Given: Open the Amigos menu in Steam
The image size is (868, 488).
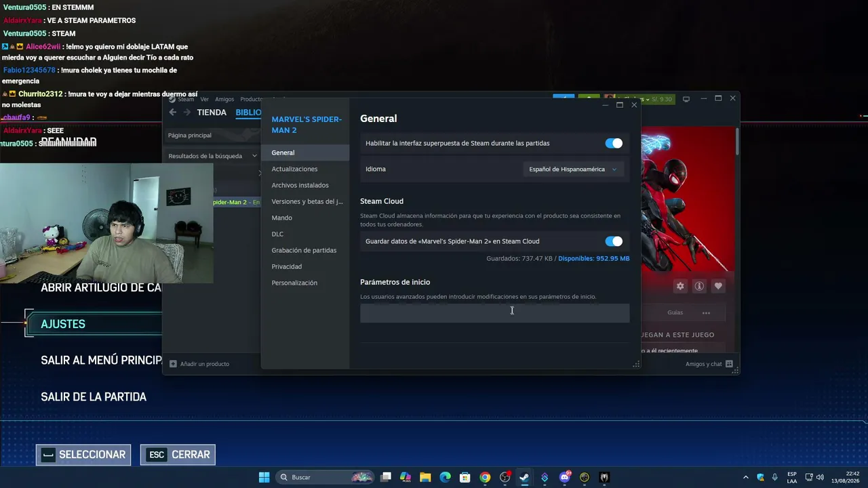Looking at the screenshot, I should click(x=224, y=99).
